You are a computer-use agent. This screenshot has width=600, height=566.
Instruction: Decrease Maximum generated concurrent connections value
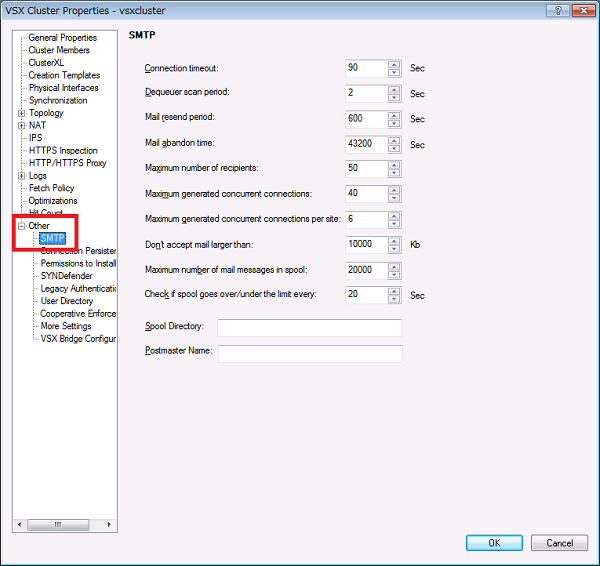click(x=394, y=198)
